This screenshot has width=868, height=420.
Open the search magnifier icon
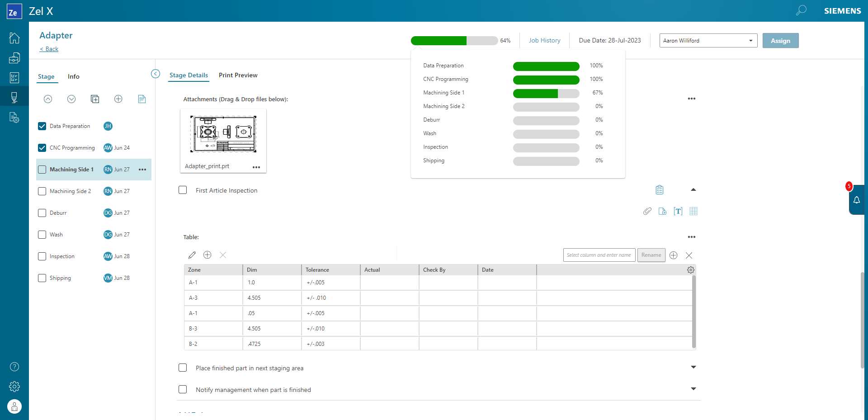[x=801, y=10]
